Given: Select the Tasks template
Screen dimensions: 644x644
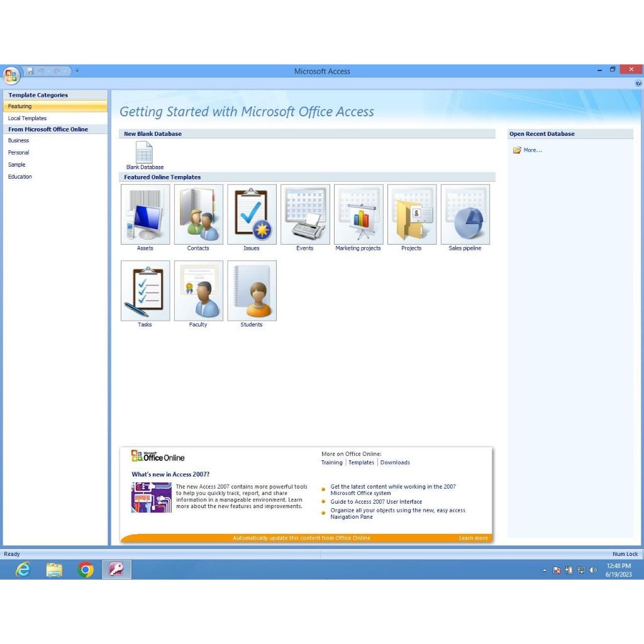Looking at the screenshot, I should 145,294.
